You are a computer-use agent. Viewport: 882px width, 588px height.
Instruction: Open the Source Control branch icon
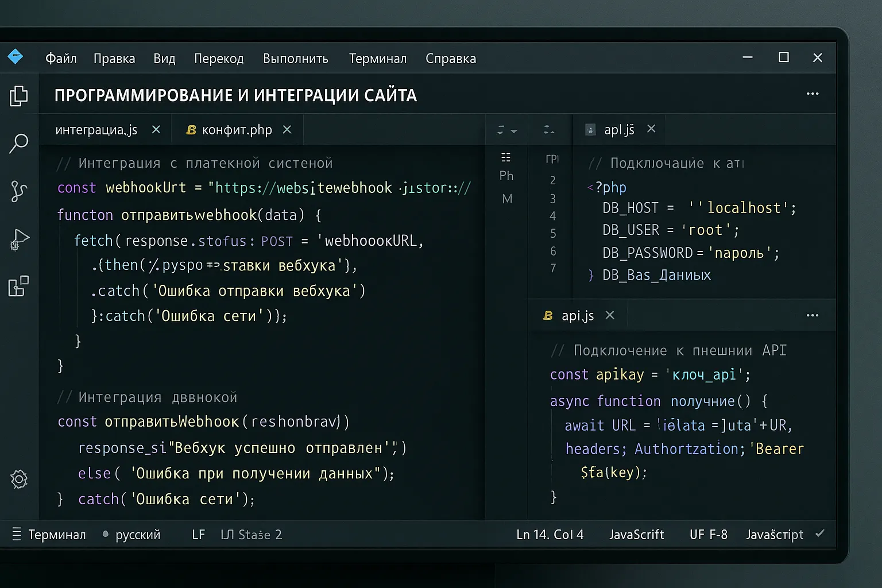[18, 191]
